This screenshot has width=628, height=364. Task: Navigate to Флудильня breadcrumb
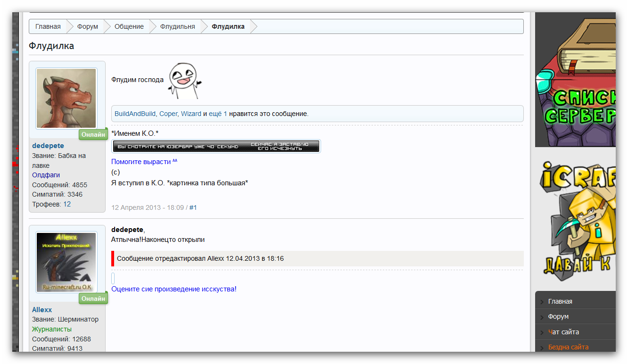pyautogui.click(x=177, y=26)
